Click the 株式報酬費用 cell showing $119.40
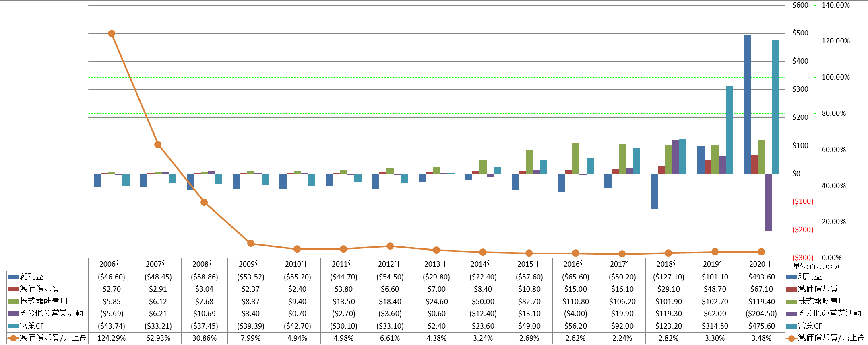 tap(761, 302)
